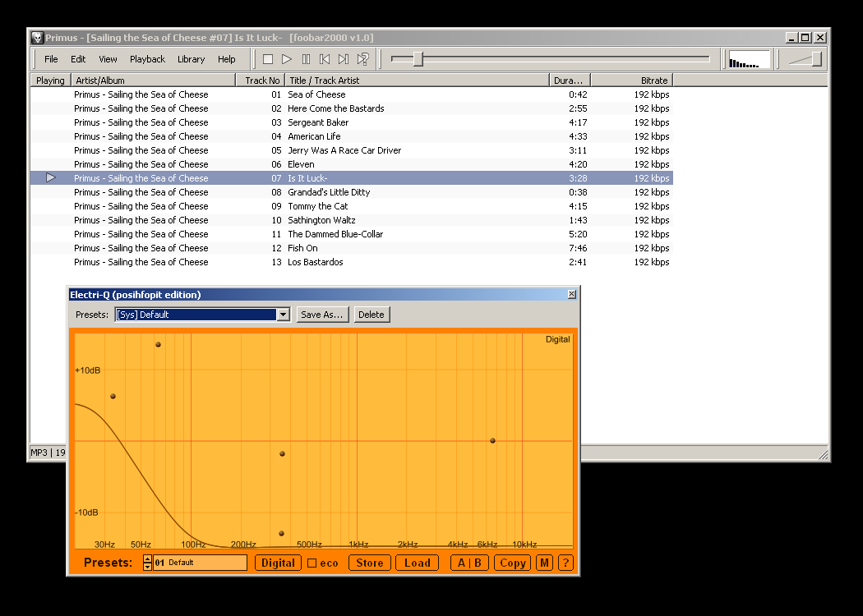The height and width of the screenshot is (616, 863).
Task: Select track Sergeant Baker
Action: point(351,122)
